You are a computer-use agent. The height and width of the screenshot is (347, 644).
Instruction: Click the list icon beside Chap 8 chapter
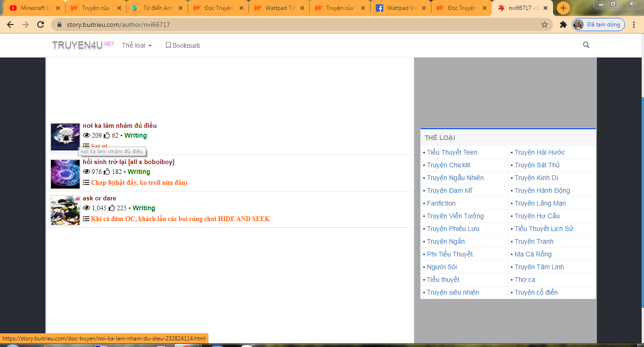(x=86, y=182)
